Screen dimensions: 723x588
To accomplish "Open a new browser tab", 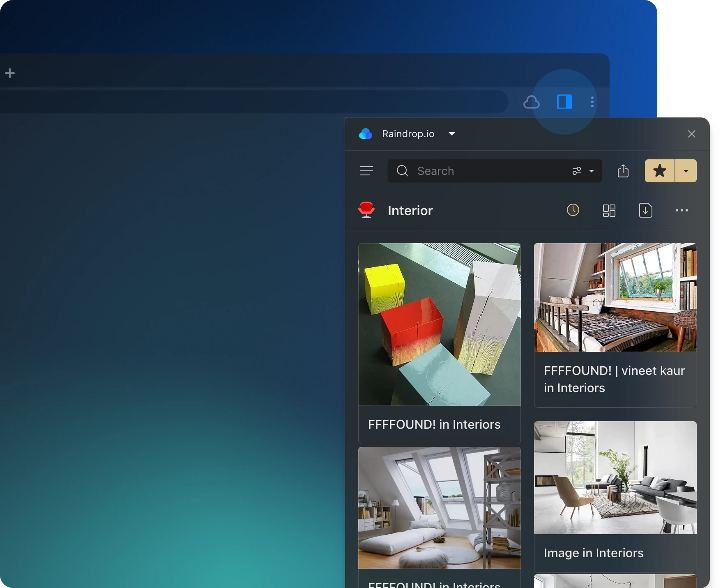I will pos(10,73).
